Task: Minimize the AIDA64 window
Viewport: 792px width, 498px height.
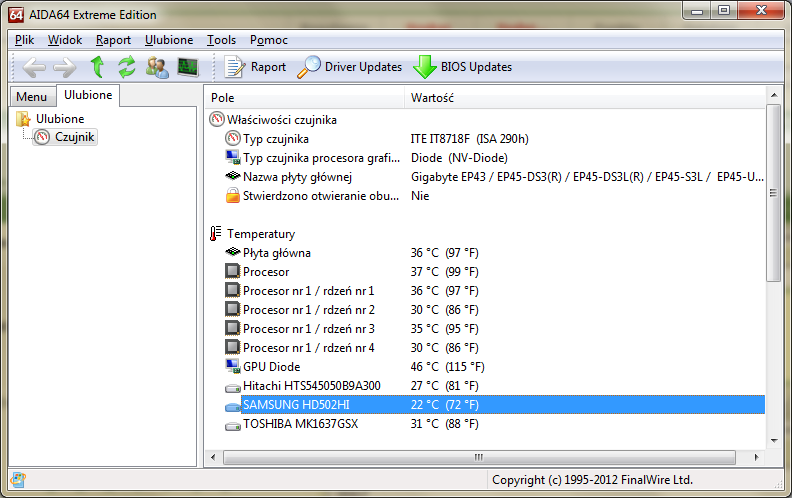Action: (697, 11)
